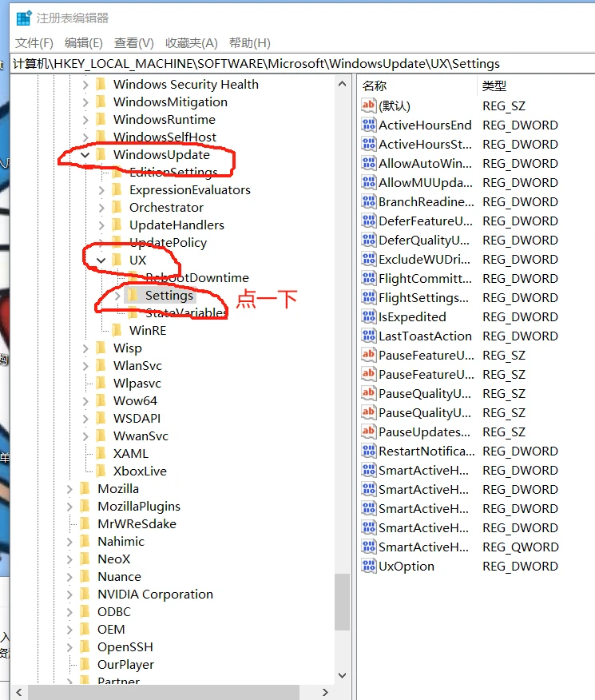Click the UxOption value icon

pyautogui.click(x=368, y=566)
